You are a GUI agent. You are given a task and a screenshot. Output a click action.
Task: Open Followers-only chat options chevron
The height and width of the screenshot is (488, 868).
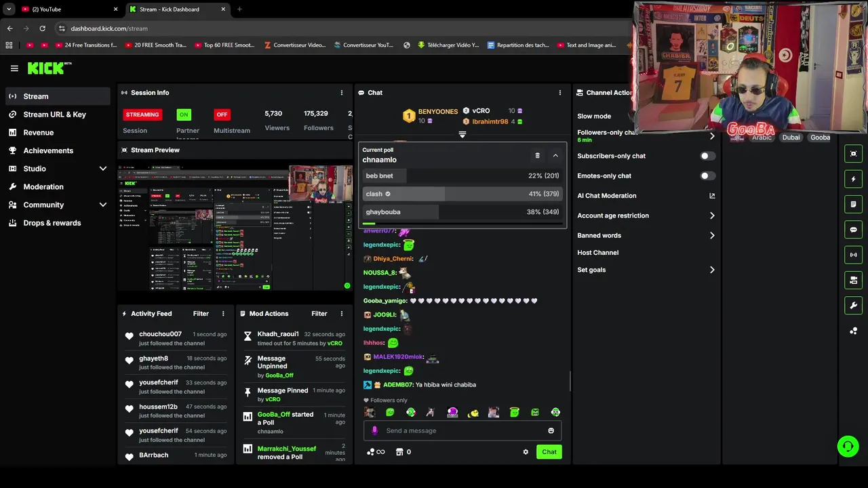point(712,136)
